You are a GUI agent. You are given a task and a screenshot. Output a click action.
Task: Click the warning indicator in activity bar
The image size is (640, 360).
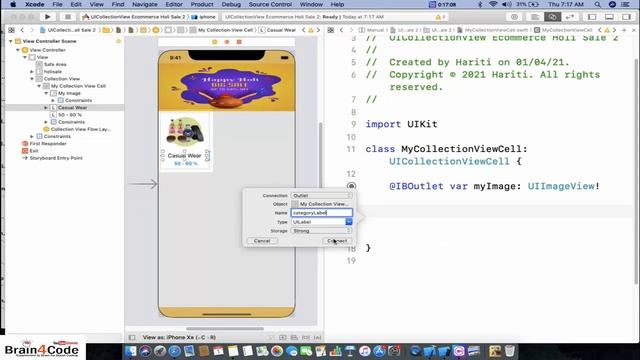440,17
